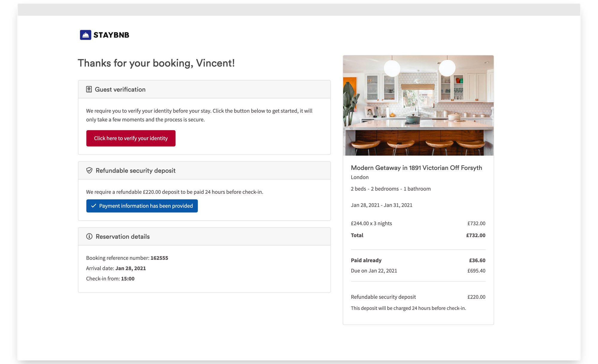Click the checkmark icon in the payment button
The width and height of the screenshot is (598, 364).
[94, 206]
